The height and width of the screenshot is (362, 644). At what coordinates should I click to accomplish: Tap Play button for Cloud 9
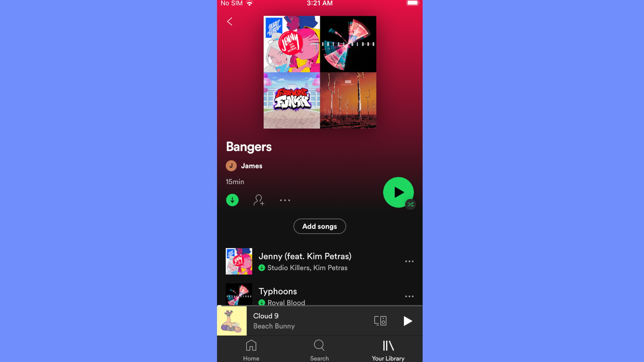point(408,321)
